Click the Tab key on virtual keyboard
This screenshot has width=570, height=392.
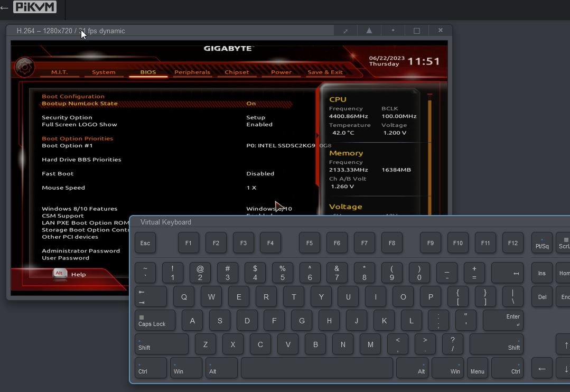tap(151, 297)
